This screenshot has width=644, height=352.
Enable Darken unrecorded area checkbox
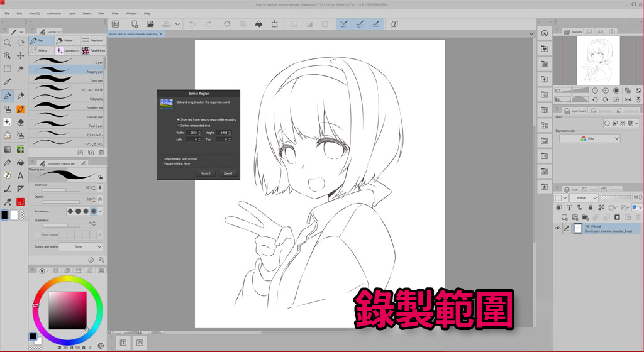coord(179,125)
